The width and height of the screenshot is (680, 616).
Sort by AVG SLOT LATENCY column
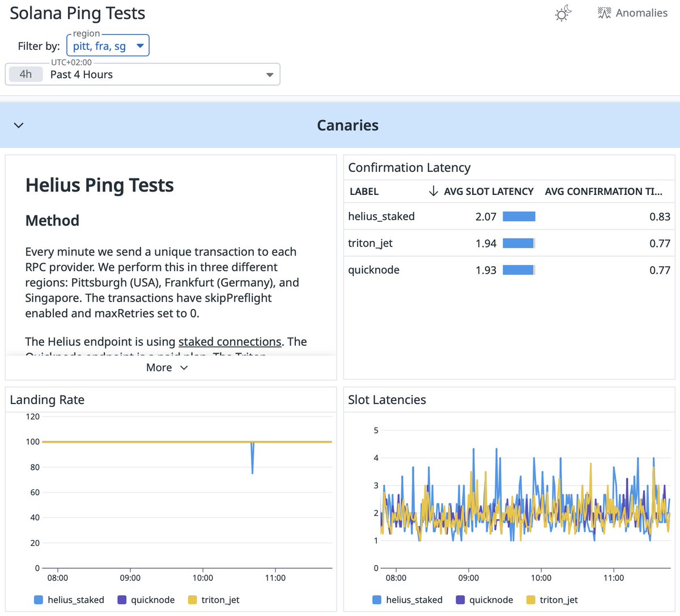488,192
